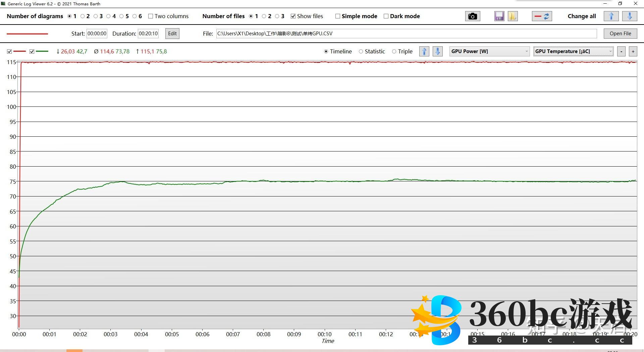Toggle the Two columns checkbox
Screen dimensions: 644x352
[151, 16]
